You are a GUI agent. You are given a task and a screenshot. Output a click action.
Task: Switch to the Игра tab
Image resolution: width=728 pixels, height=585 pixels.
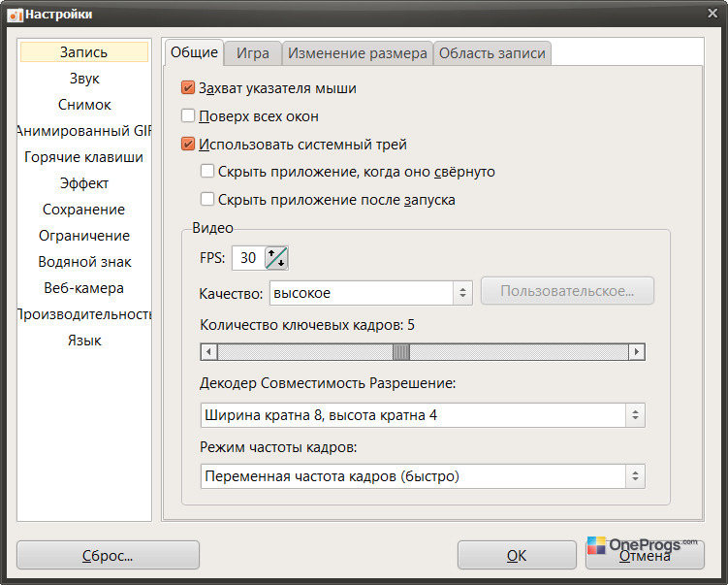(x=253, y=53)
